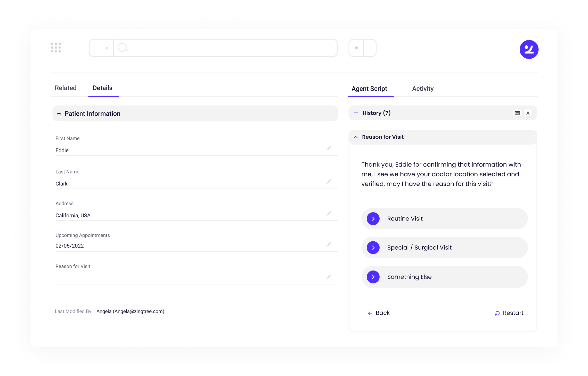Screen dimensions: 588x376
Task: Toggle the History 'A' text view button
Action: tap(528, 113)
